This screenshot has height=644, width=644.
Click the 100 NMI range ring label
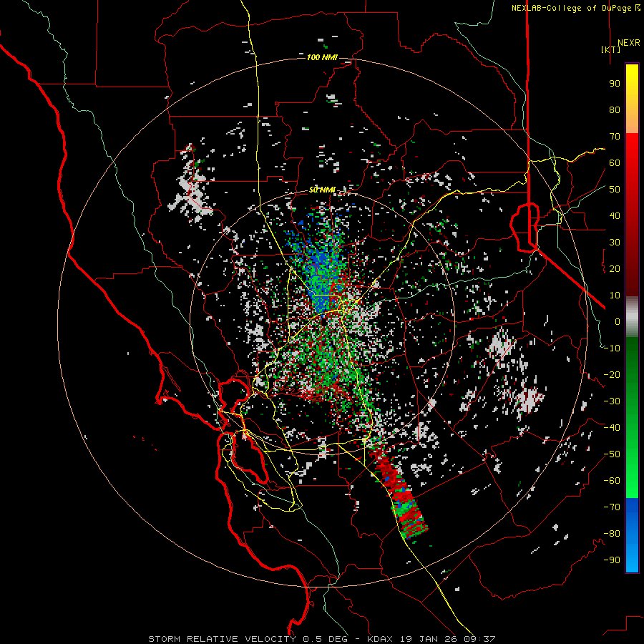322,57
